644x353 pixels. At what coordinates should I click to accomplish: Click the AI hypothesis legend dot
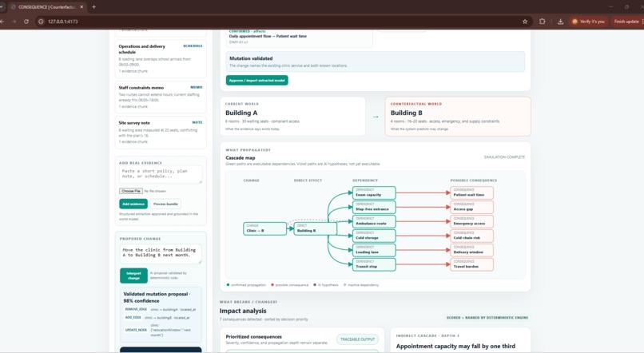[x=315, y=284]
